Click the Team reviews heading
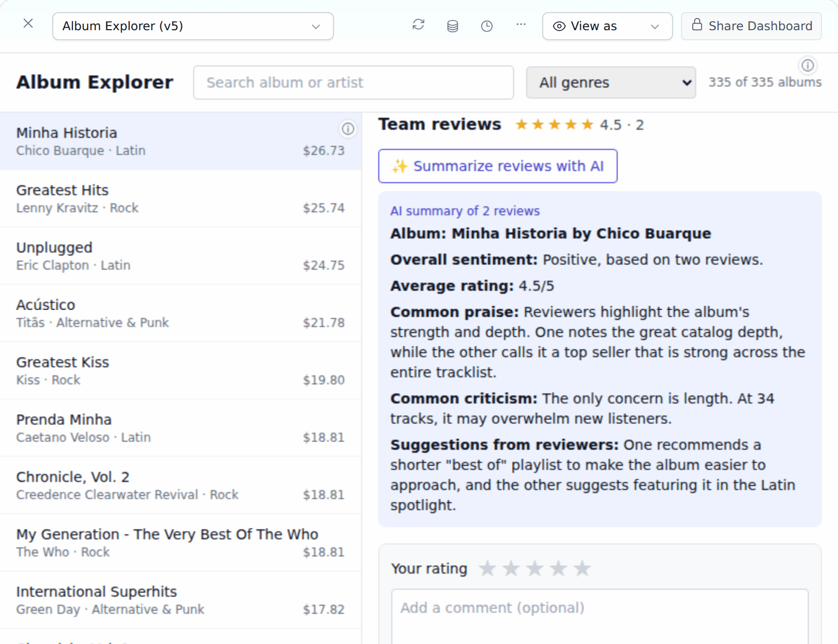This screenshot has width=838, height=644. click(440, 124)
